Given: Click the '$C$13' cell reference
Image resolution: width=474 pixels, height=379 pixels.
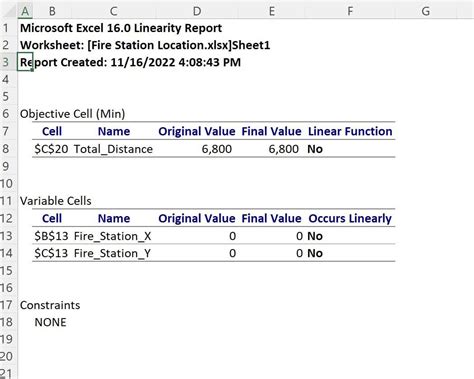Looking at the screenshot, I should click(51, 253).
